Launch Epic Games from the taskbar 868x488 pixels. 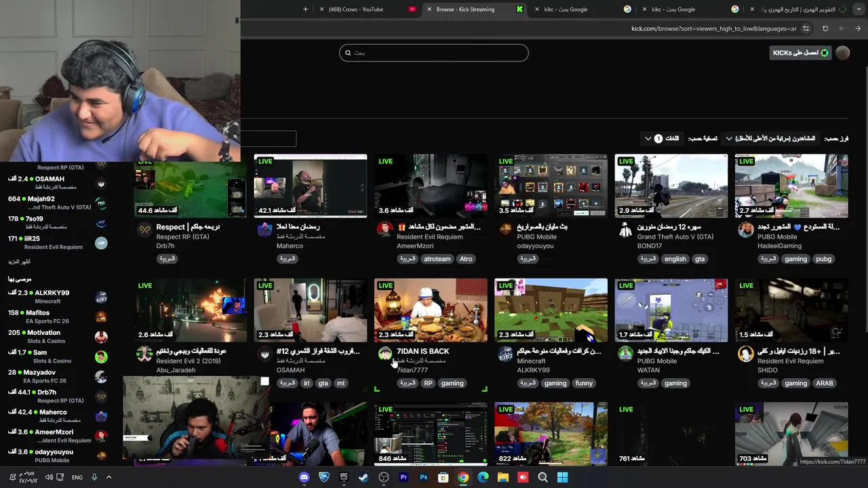[344, 477]
